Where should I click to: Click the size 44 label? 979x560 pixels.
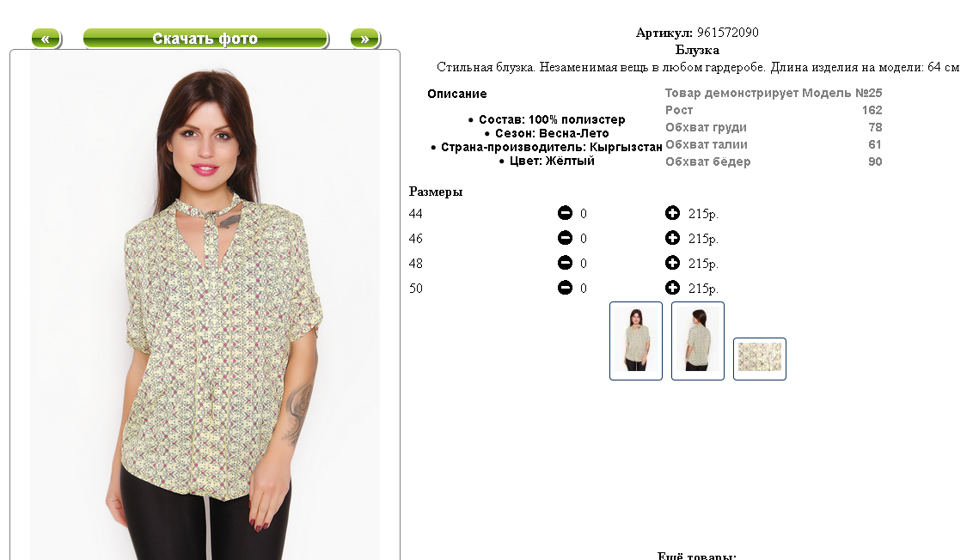(416, 213)
